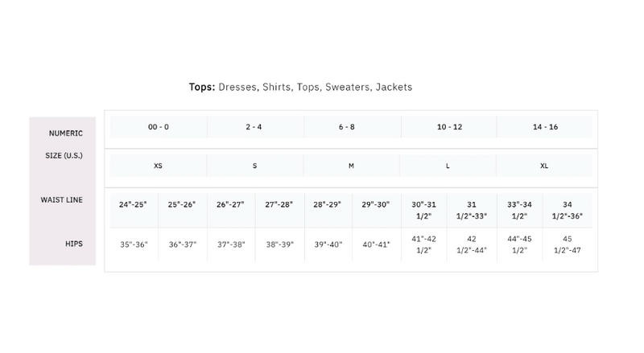The image size is (644, 353).
Task: Click the 24"-25" waist measurement cell
Action: [x=134, y=205]
